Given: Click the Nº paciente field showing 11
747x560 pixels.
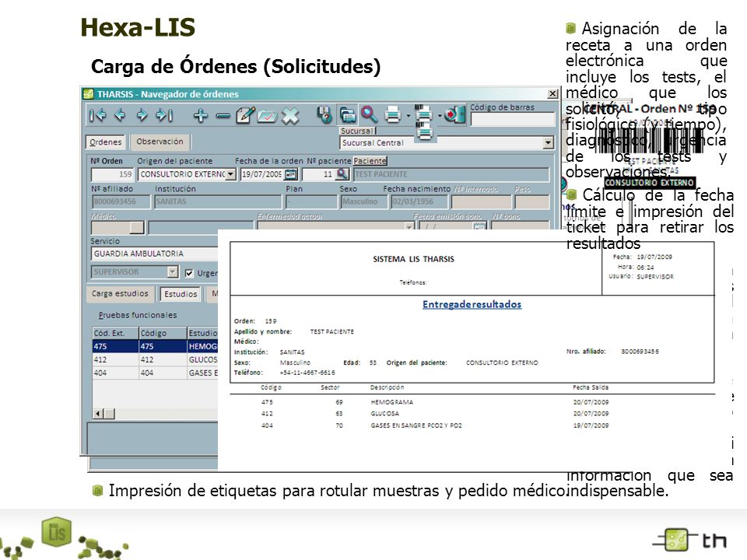Looking at the screenshot, I should tap(317, 174).
